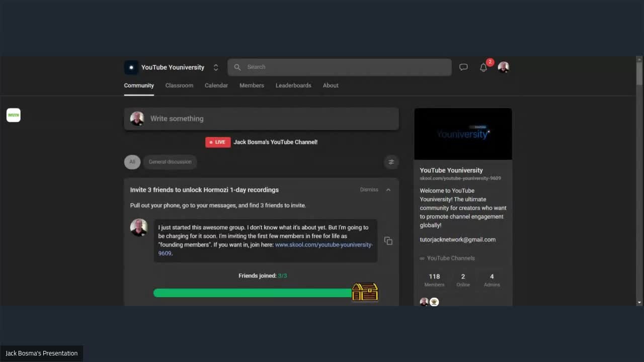Click the Jack Bosma's Presentation label
Screen dimensions: 644x362
coord(42,353)
